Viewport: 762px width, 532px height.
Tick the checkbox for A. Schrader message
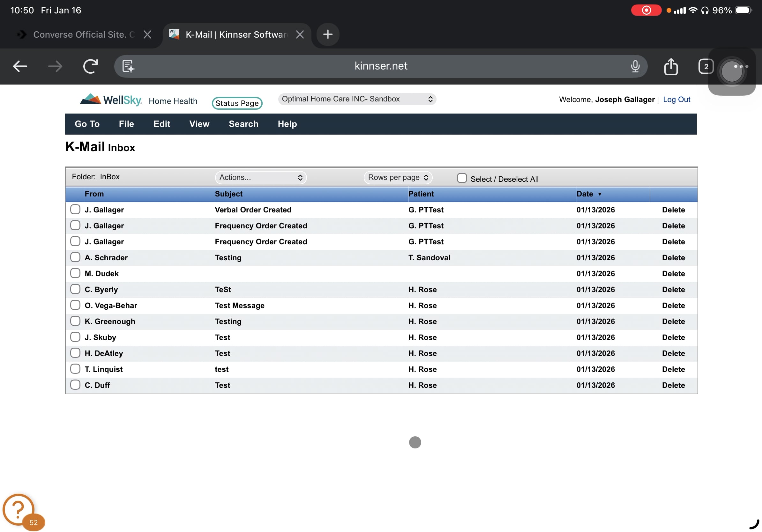[75, 257]
